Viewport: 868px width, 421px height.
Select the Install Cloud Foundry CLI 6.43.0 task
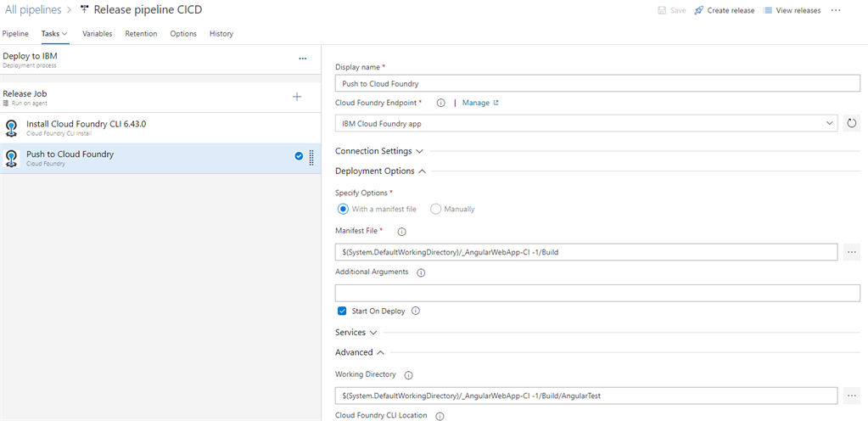coord(160,128)
